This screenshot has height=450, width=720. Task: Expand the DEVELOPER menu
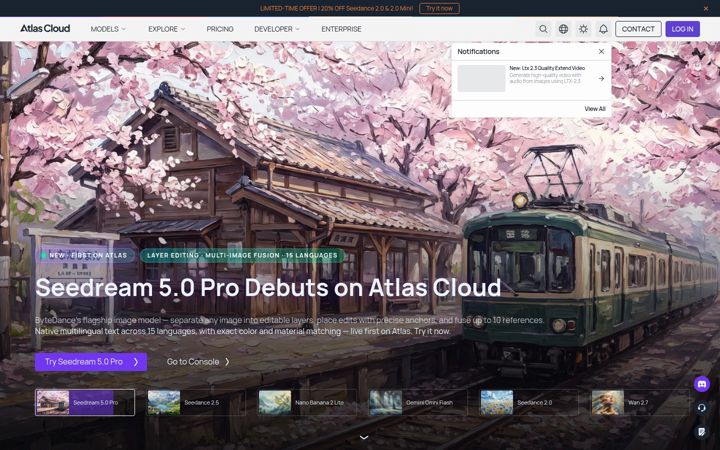(277, 29)
